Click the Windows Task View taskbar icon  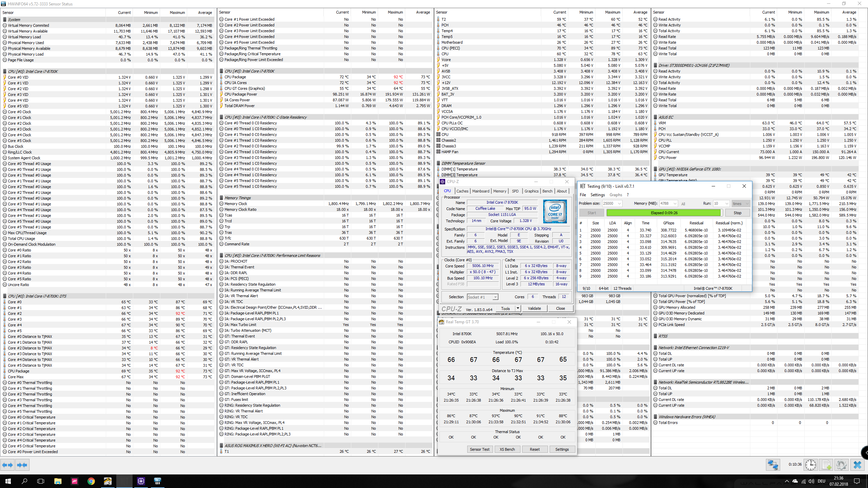click(x=41, y=481)
